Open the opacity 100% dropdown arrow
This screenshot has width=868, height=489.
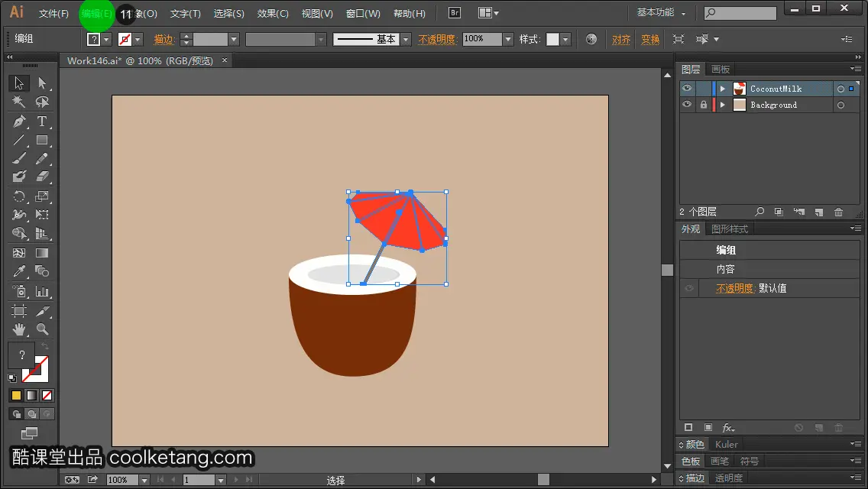click(508, 39)
